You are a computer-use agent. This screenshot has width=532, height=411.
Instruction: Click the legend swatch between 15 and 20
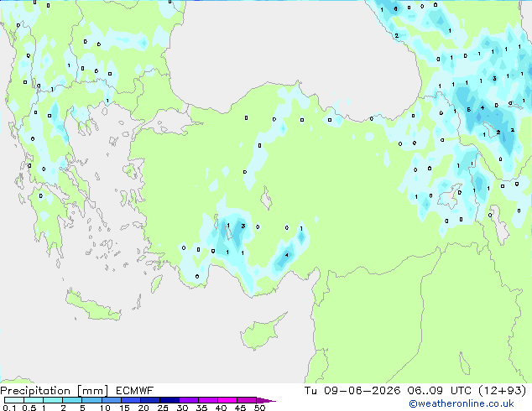131,400
